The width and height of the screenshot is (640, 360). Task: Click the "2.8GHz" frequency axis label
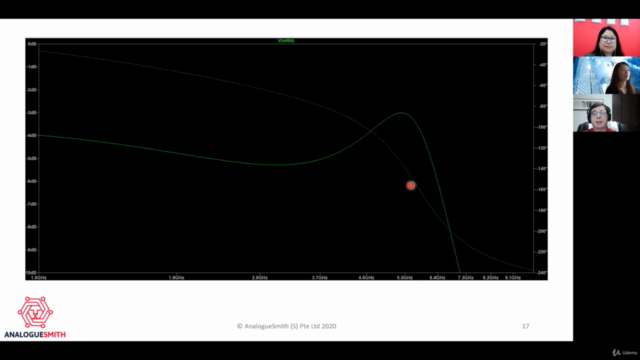[x=260, y=278]
